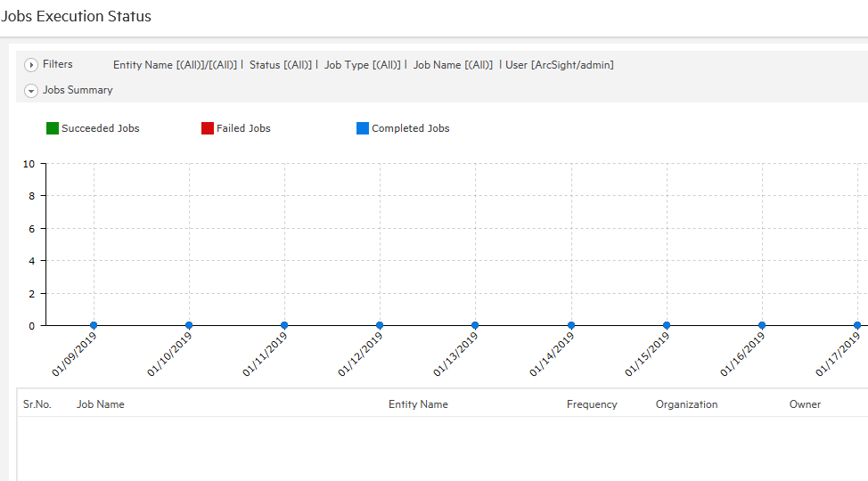Click the Organization column header
This screenshot has height=481, width=868.
(x=686, y=404)
